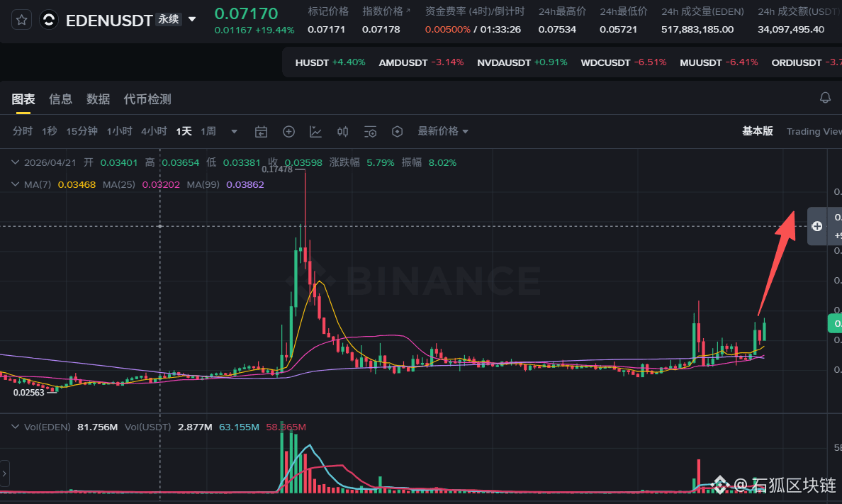Click the 24h 成交量 value 517,883,185.00
The image size is (842, 504).
point(697,30)
